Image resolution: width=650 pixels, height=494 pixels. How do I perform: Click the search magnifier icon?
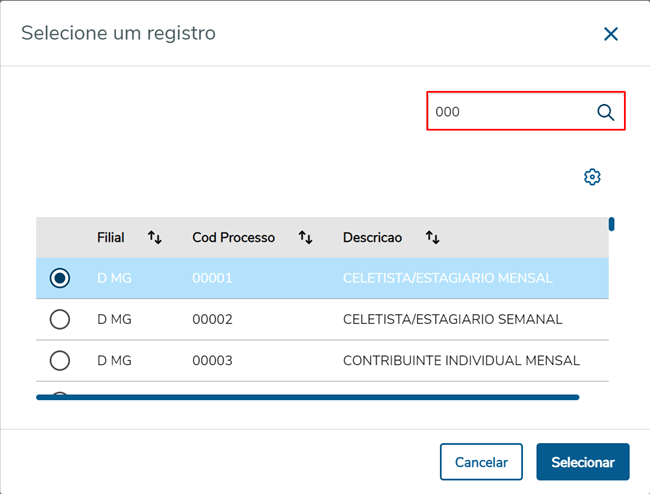coord(605,112)
